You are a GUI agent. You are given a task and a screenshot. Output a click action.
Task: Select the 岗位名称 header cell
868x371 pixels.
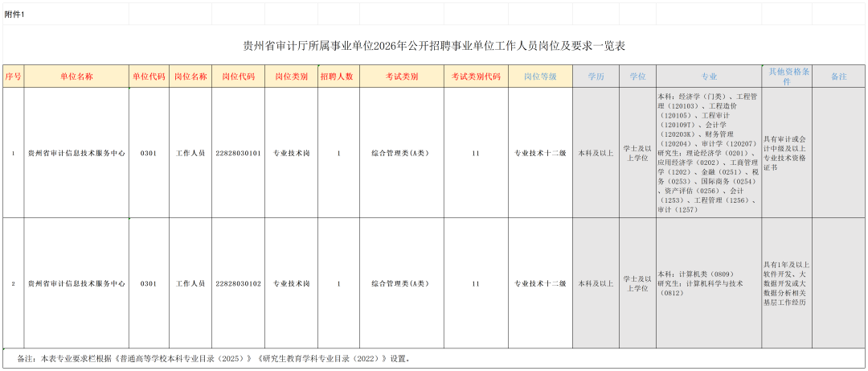190,77
